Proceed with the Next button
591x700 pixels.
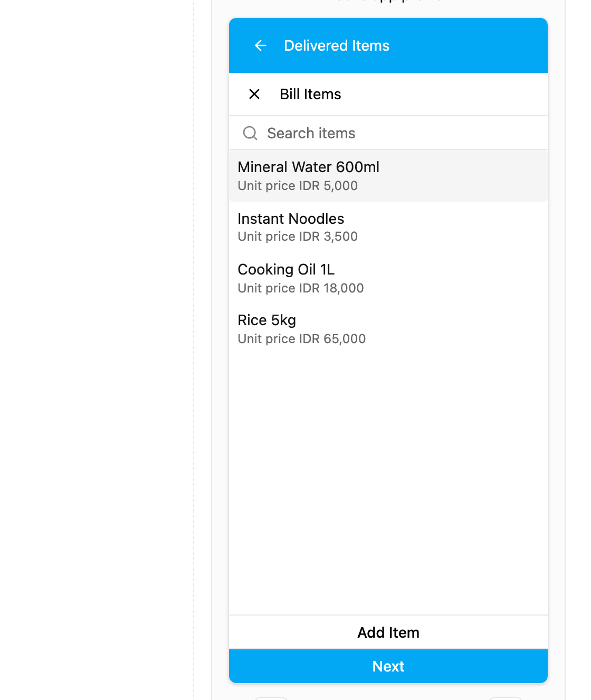click(388, 666)
